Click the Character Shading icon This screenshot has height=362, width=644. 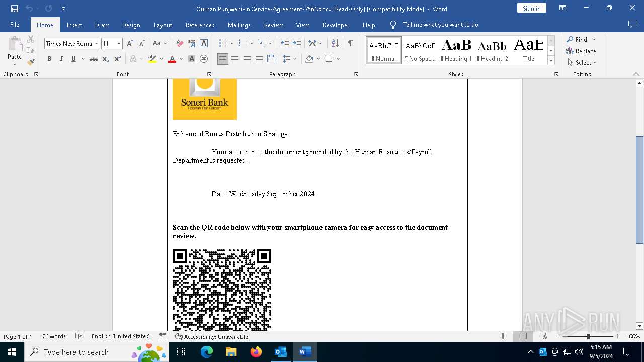[x=192, y=59]
